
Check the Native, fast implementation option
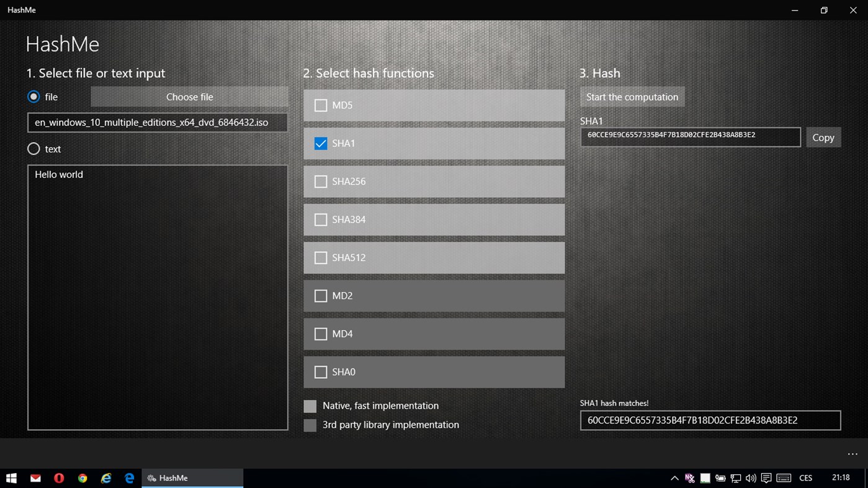[310, 406]
